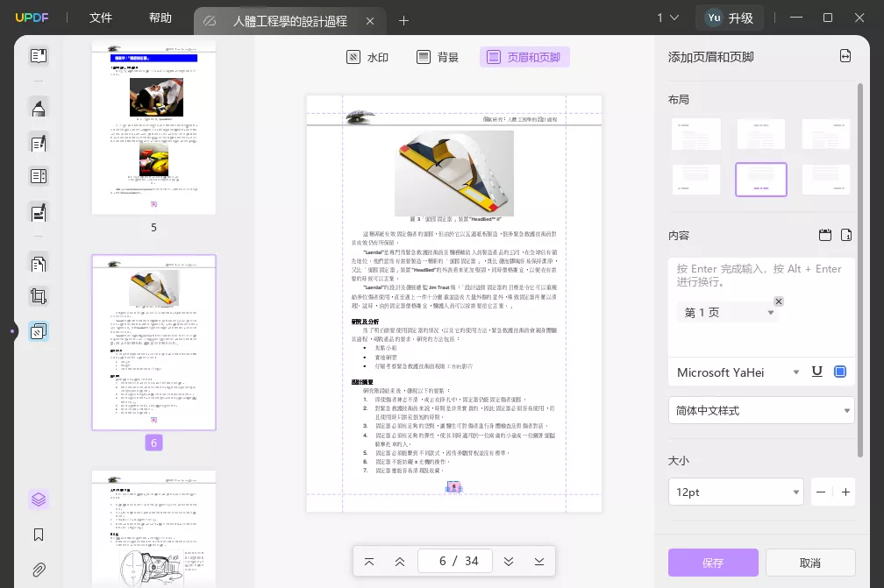The image size is (884, 588).
Task: Insert date using the calendar icon
Action: (x=824, y=235)
